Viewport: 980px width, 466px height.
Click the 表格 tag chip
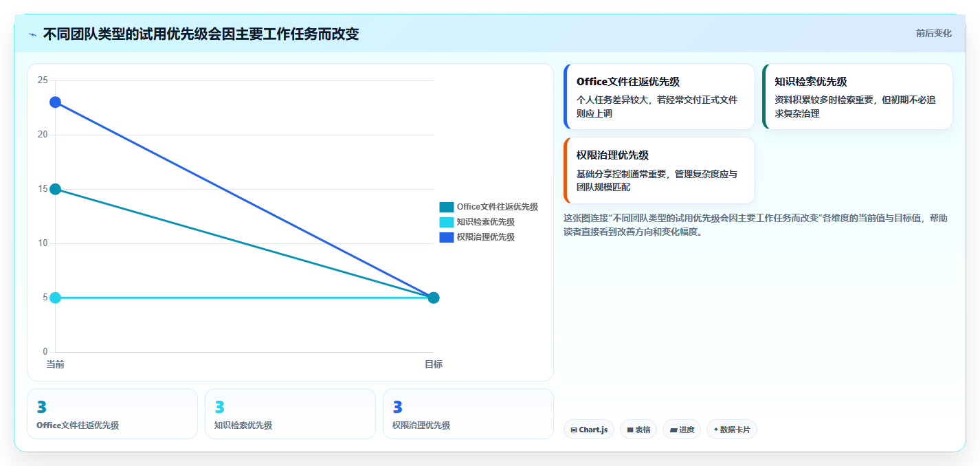pos(638,430)
